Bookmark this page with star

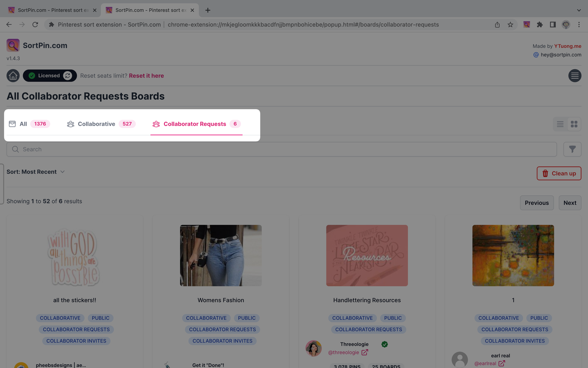510,25
